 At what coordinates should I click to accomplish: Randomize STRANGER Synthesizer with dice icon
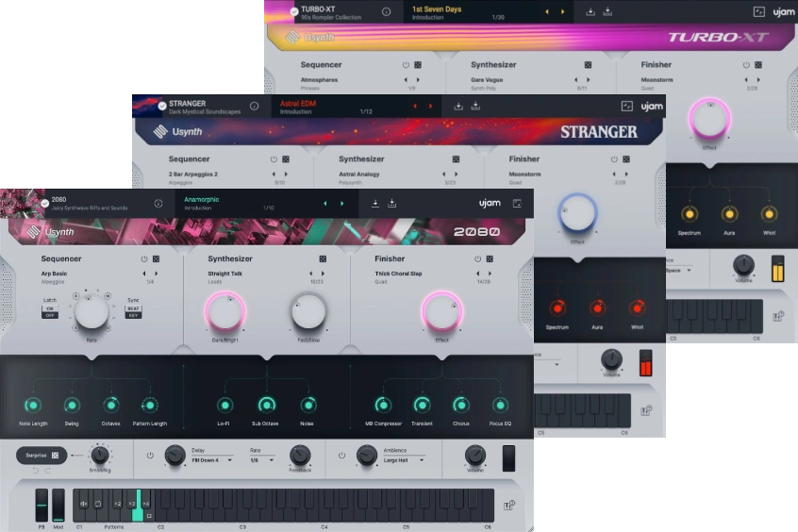tap(456, 159)
